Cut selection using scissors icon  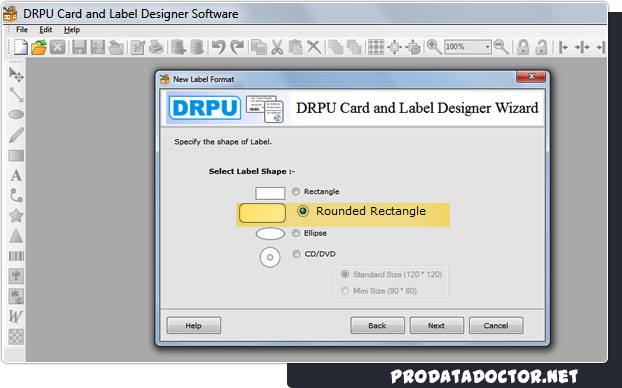(277, 47)
